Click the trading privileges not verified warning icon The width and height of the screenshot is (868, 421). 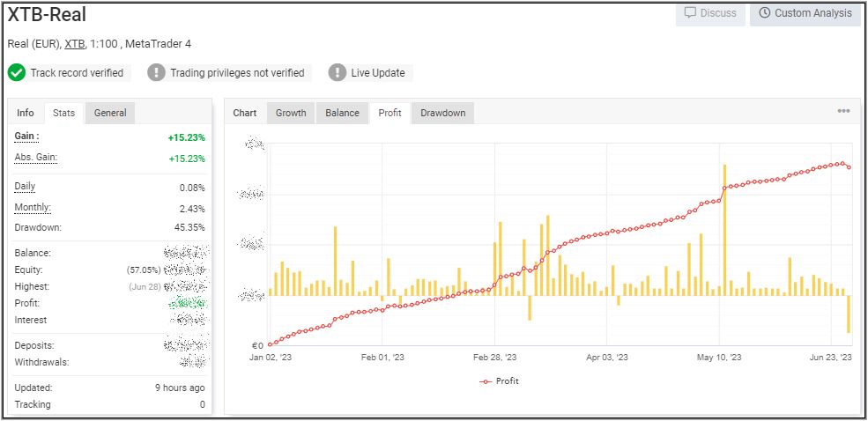(156, 73)
